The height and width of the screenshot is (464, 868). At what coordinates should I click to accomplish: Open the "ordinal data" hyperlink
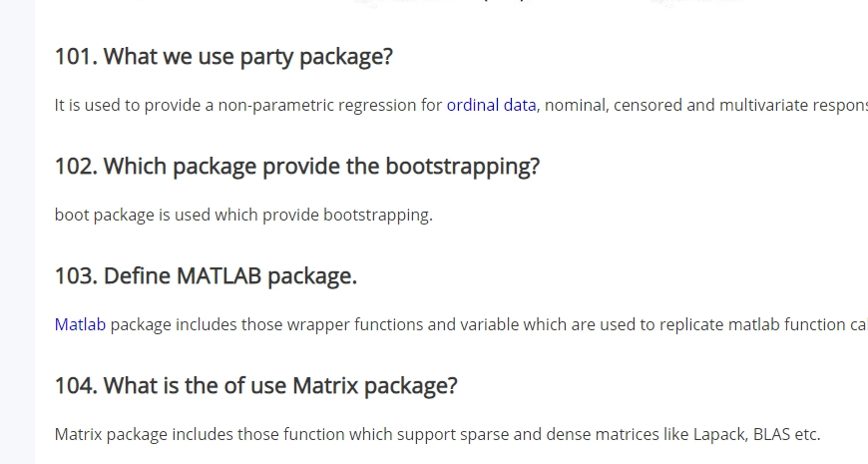click(x=491, y=105)
